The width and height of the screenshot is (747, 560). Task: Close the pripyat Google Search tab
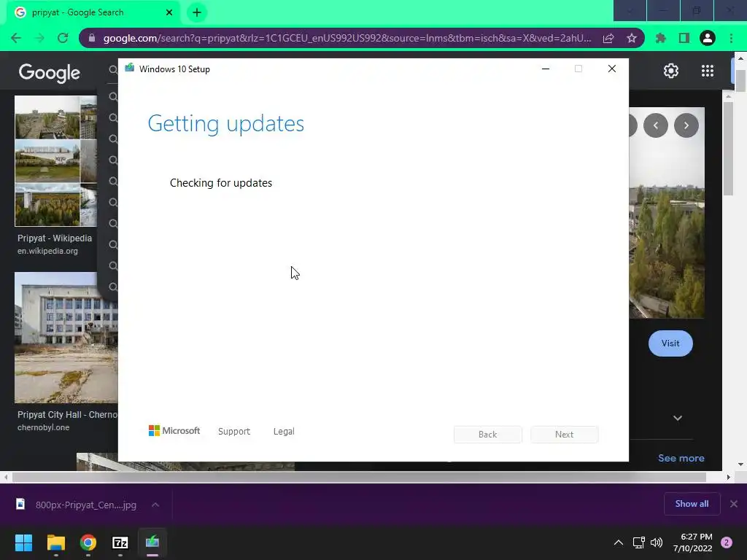[x=169, y=12]
